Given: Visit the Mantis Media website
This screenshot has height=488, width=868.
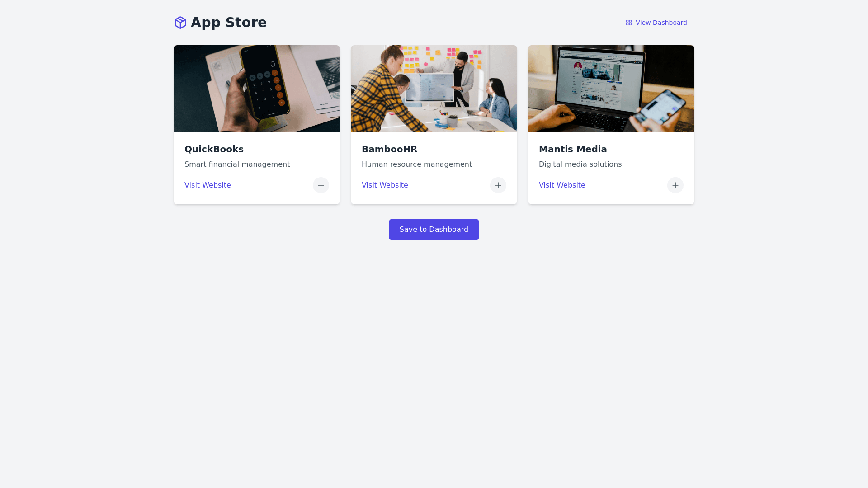Looking at the screenshot, I should [562, 185].
